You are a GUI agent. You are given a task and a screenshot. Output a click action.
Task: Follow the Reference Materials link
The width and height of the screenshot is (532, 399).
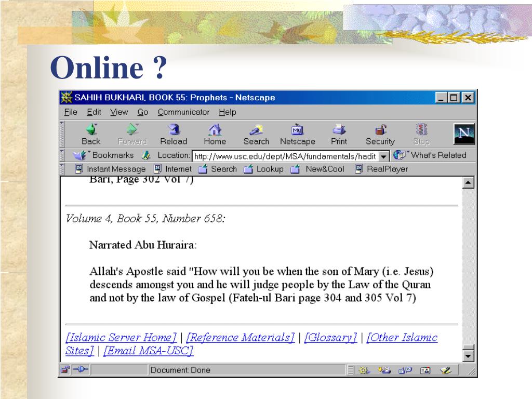coord(240,337)
